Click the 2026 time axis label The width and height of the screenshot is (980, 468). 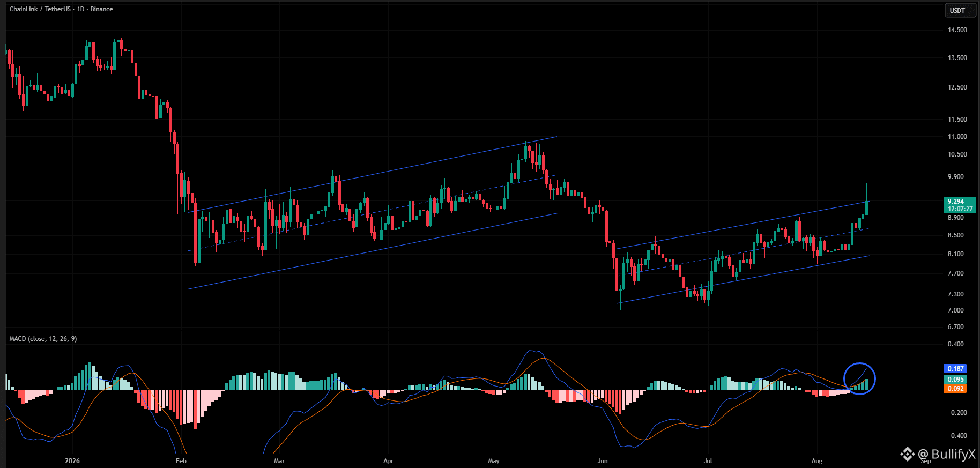click(x=72, y=461)
